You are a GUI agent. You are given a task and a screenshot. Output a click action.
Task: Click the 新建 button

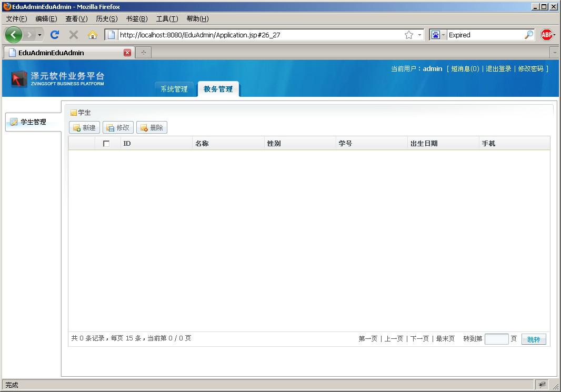click(x=84, y=127)
